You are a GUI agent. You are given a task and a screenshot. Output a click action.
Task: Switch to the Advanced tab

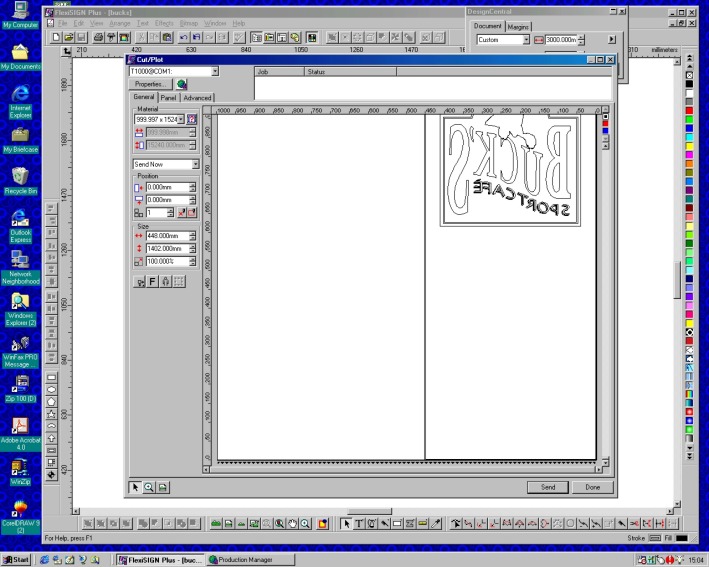[x=197, y=98]
